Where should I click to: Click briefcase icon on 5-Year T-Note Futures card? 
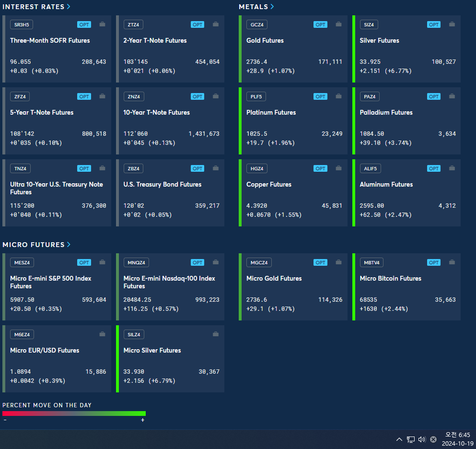(x=102, y=96)
